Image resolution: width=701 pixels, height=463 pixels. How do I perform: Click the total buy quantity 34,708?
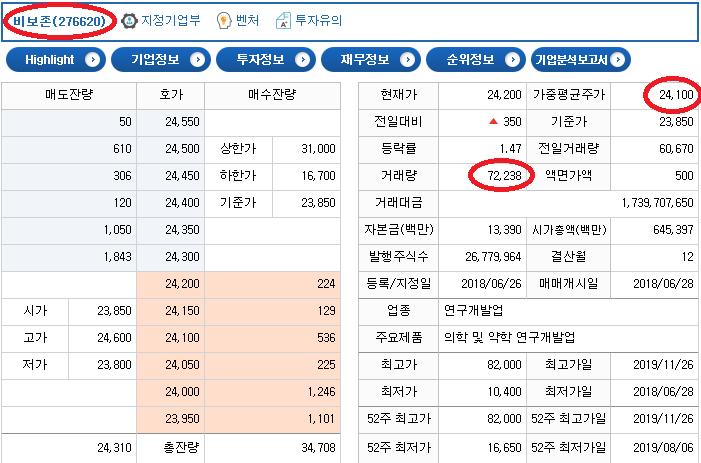318,447
